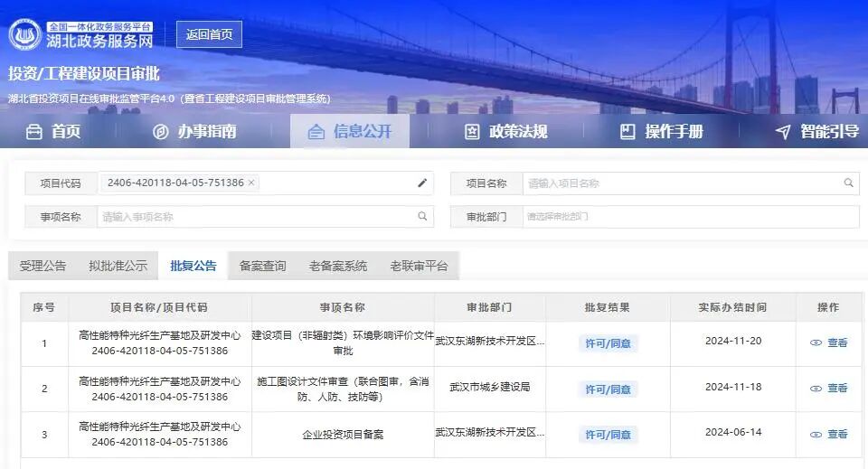868x469 pixels.
Task: Click the 智能引导 paper plane icon
Action: pos(783,132)
